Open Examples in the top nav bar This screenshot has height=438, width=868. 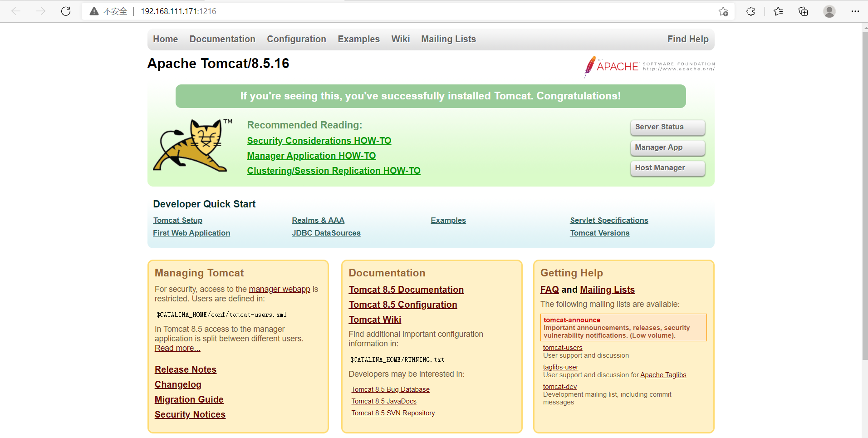coord(358,39)
